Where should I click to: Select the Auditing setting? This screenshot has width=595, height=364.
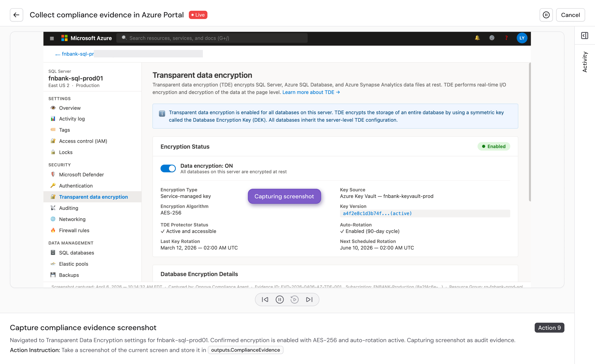pos(69,208)
